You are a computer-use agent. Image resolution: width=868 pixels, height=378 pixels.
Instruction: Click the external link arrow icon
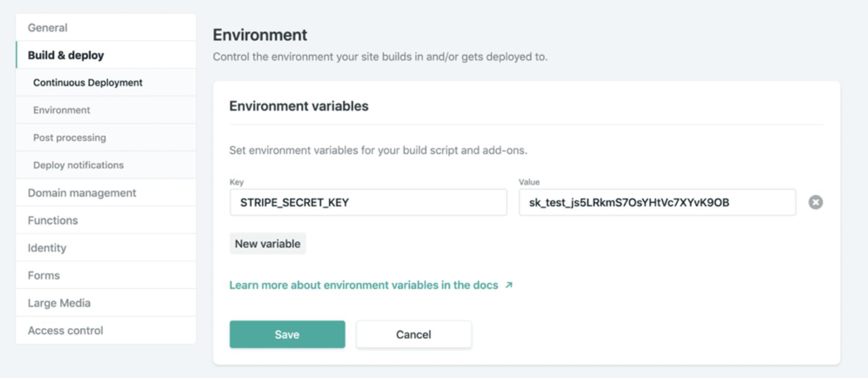tap(509, 285)
